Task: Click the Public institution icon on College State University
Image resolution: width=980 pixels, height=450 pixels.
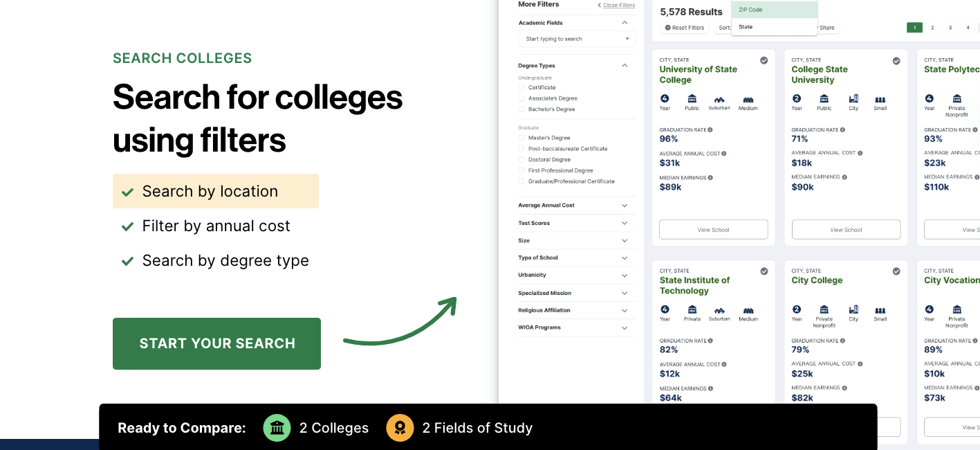Action: coord(824,99)
